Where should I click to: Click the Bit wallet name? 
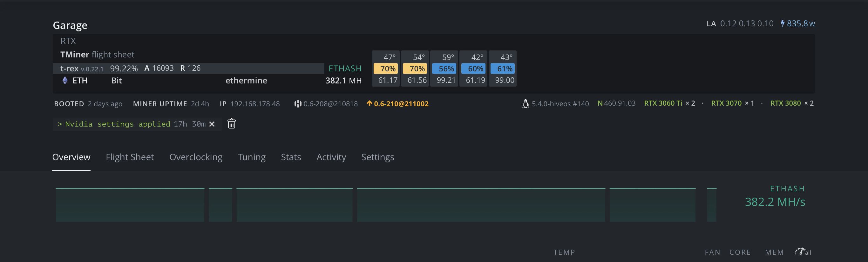pyautogui.click(x=117, y=80)
